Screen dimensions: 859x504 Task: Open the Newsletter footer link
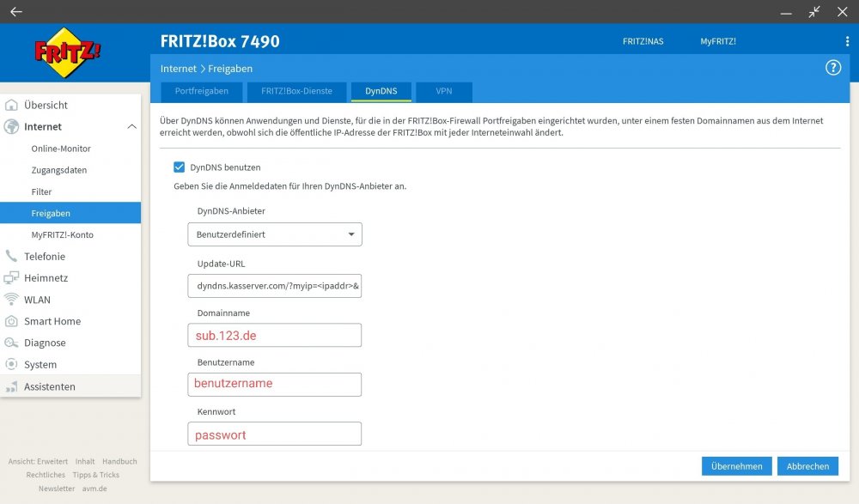coord(57,488)
